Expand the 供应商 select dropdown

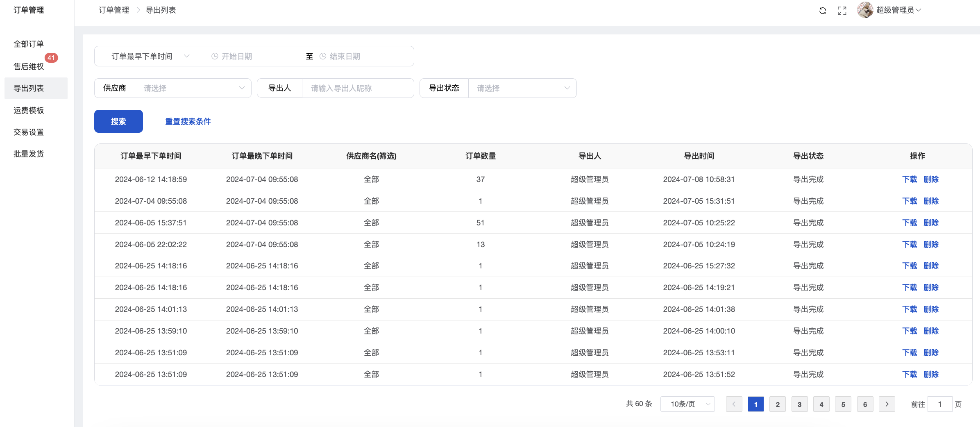[193, 88]
